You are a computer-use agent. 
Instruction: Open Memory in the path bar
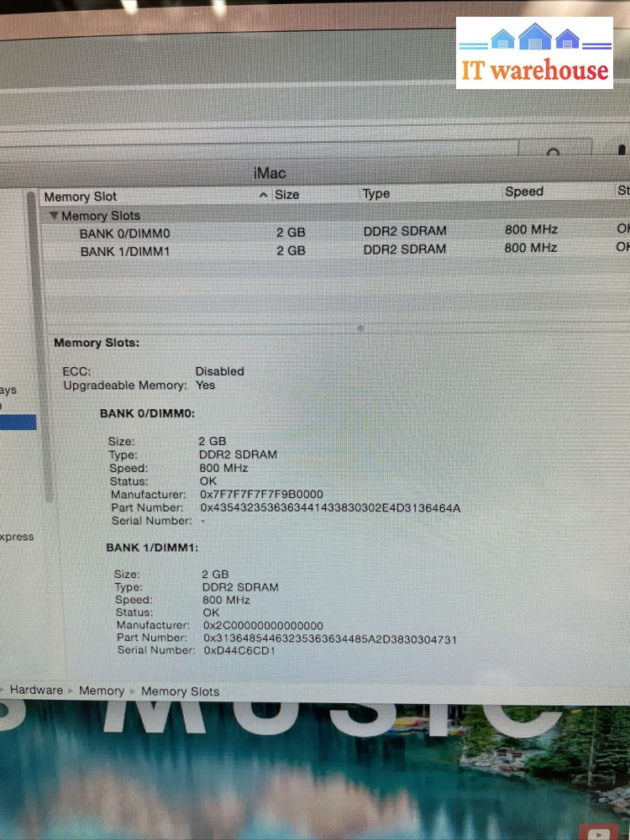pyautogui.click(x=102, y=690)
